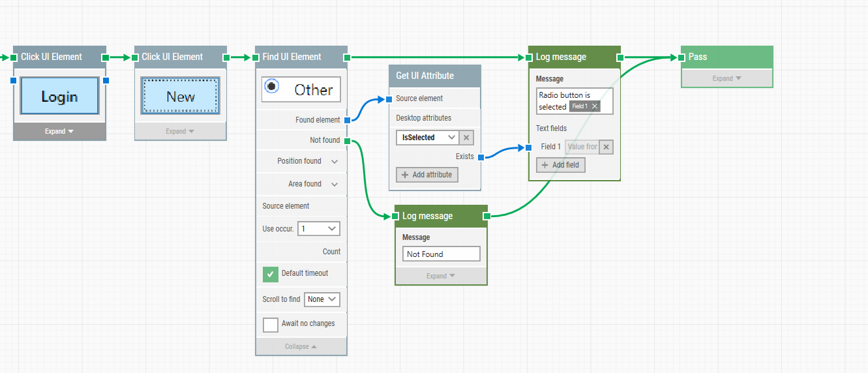Click Pass block green input connector
Screen dimensions: 868x373
pyautogui.click(x=681, y=57)
